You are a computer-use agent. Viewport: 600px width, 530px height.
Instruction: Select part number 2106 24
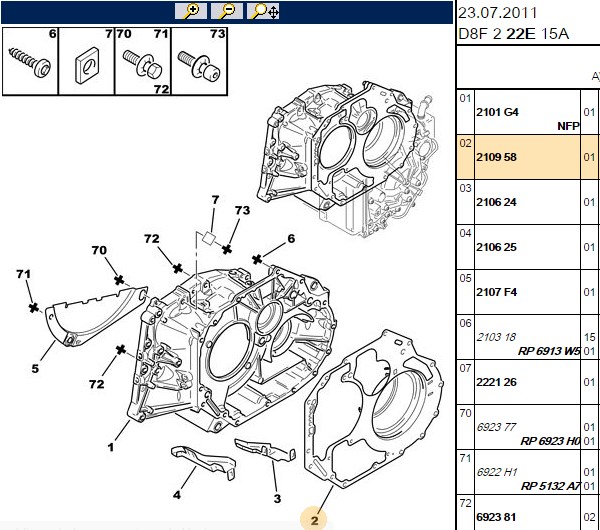(x=496, y=202)
